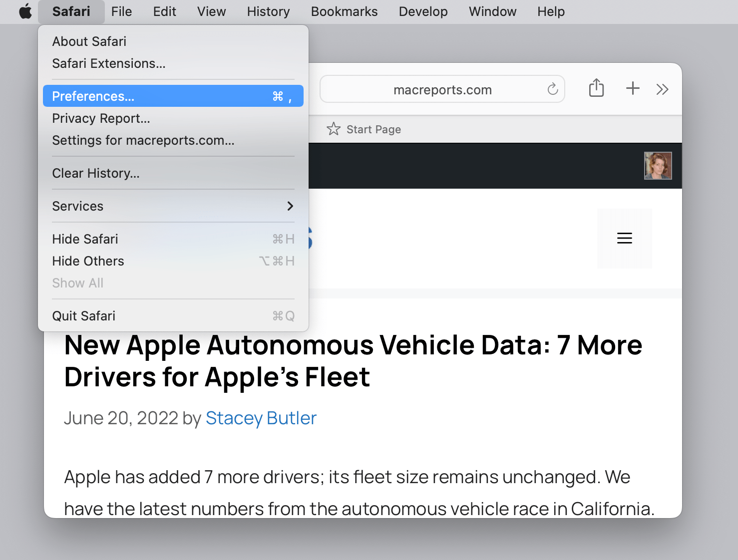Open the Bookmarks menu

click(x=345, y=11)
